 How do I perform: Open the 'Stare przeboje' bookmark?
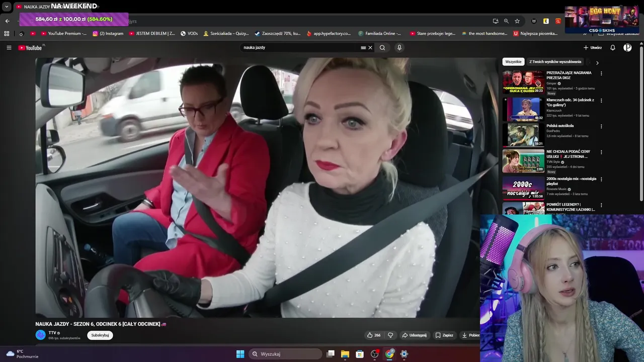point(433,34)
